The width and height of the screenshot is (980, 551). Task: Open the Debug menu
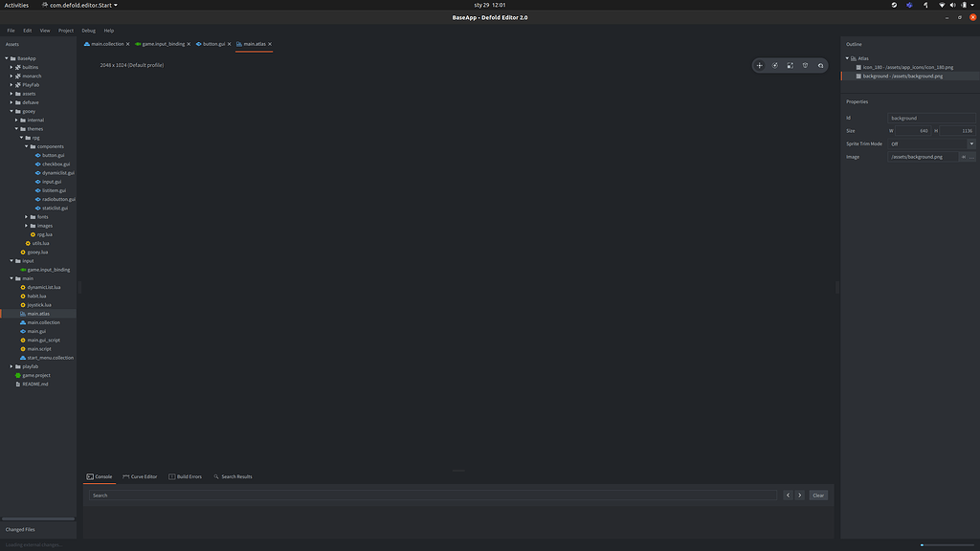click(x=87, y=30)
